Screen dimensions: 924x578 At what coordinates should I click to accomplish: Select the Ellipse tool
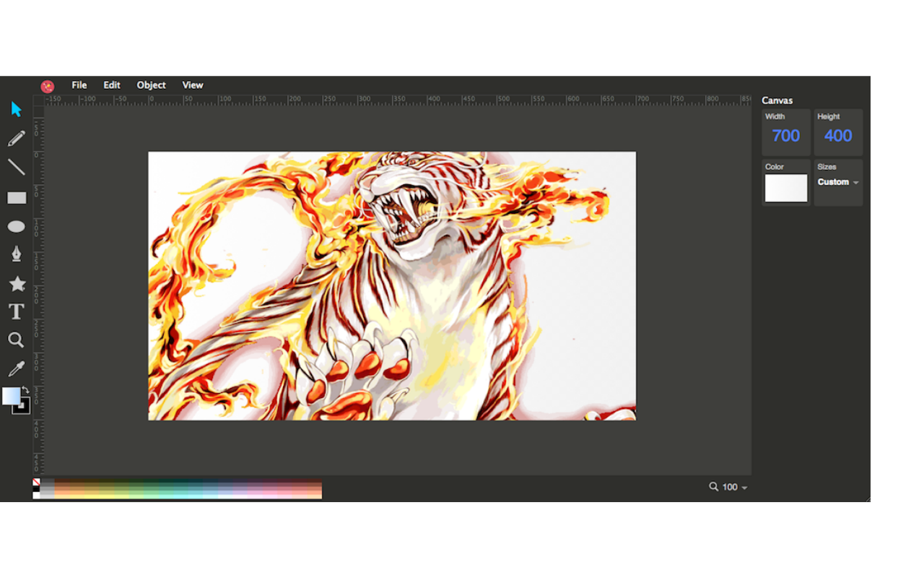[x=17, y=226]
